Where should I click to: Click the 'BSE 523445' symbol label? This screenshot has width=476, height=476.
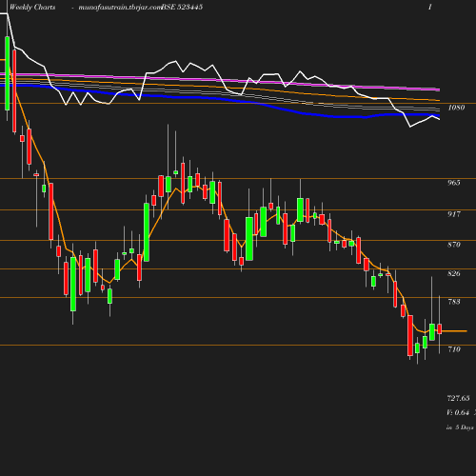[x=182, y=8]
